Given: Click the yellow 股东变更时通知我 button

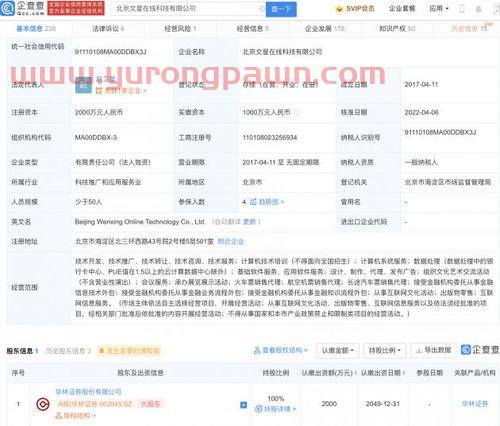Looking at the screenshot, I should click(129, 351).
